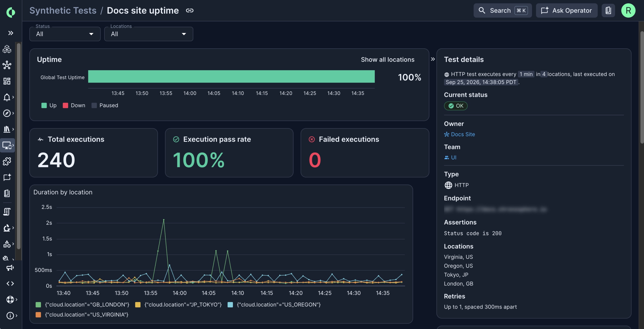Click the page vertical scrollbar
Image resolution: width=644 pixels, height=329 pixels.
[x=642, y=87]
